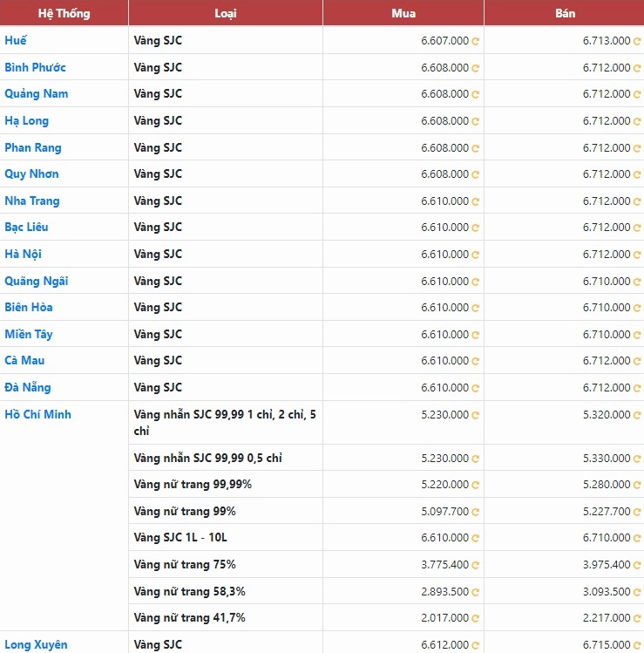Click coin icon beside Nha Trang buy price
Image resolution: width=644 pixels, height=653 pixels.
(x=475, y=202)
